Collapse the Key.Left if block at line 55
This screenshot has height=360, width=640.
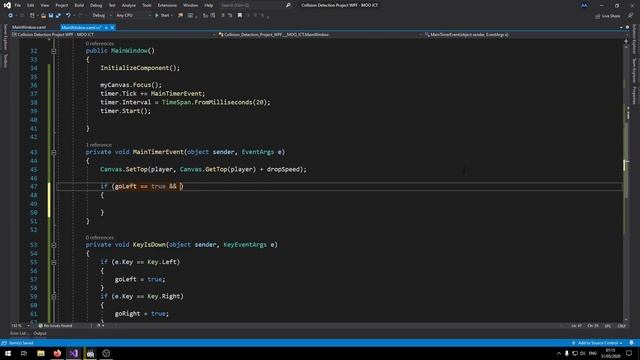click(53, 262)
